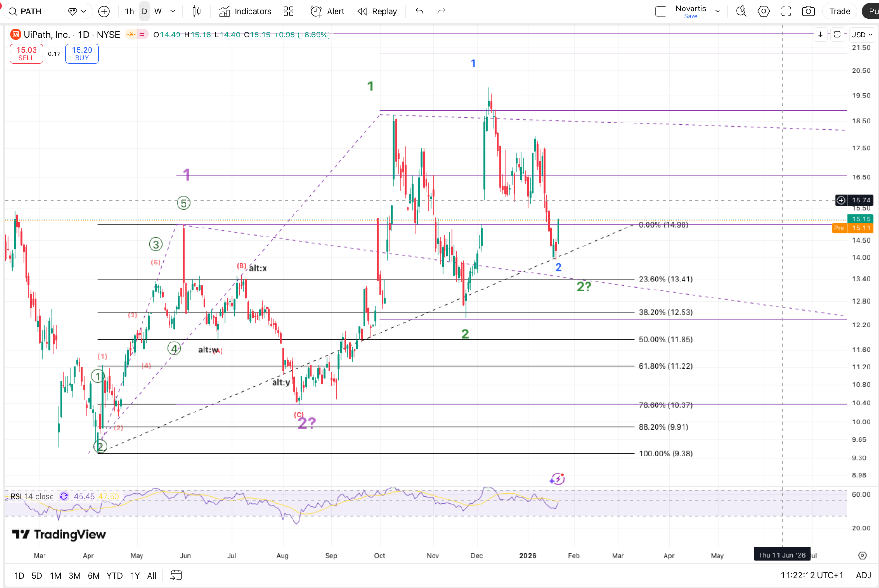This screenshot has height=588, width=879.
Task: Toggle the ADJ adjusted data button
Action: 863,575
